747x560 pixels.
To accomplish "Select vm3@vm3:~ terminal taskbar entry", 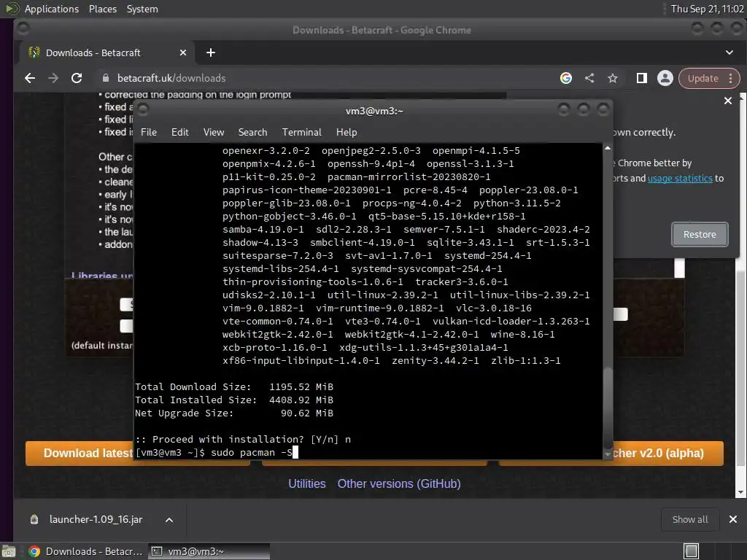I will pyautogui.click(x=209, y=551).
